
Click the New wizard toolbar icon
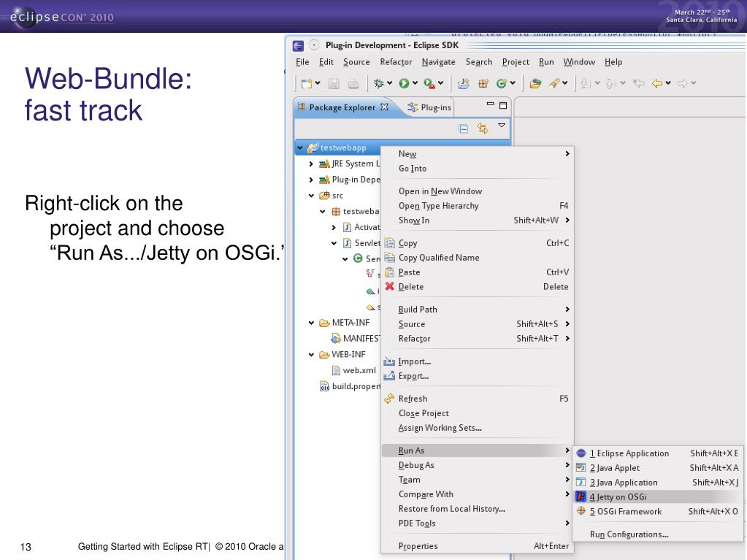point(307,83)
